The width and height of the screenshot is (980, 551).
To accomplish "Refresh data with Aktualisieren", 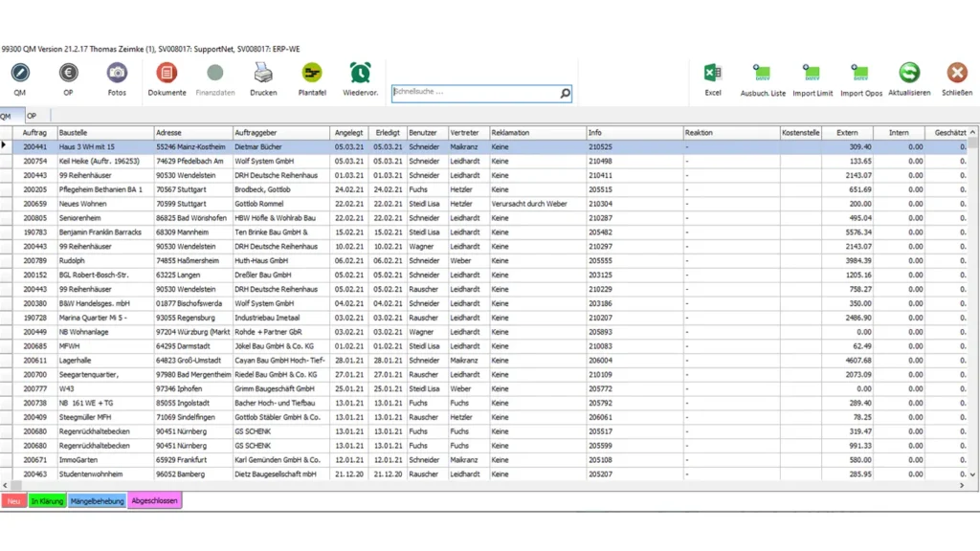I will [x=909, y=74].
